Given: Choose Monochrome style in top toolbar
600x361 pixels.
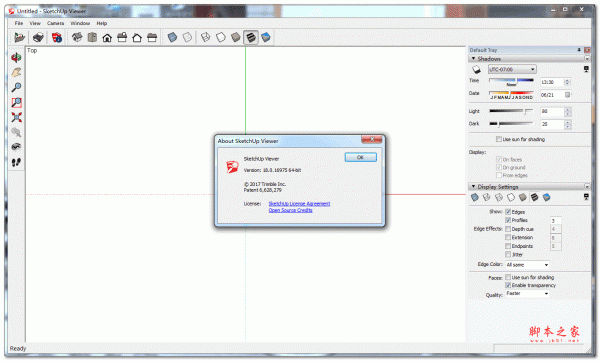Looking at the screenshot, I should (266, 38).
